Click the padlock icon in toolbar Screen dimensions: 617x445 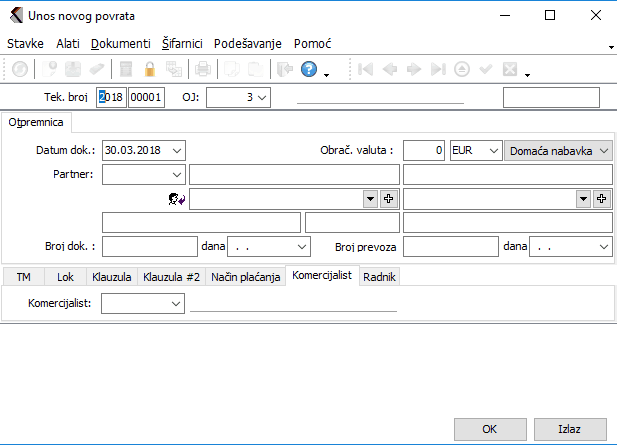(x=150, y=69)
